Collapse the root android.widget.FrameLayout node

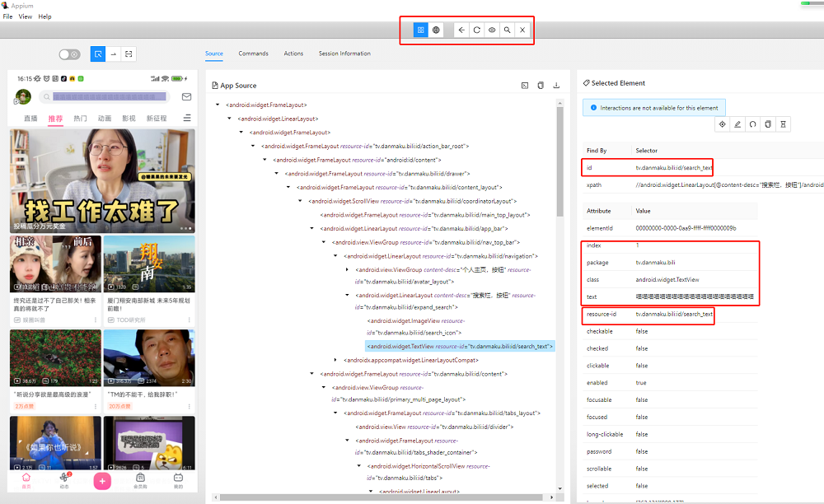click(218, 105)
